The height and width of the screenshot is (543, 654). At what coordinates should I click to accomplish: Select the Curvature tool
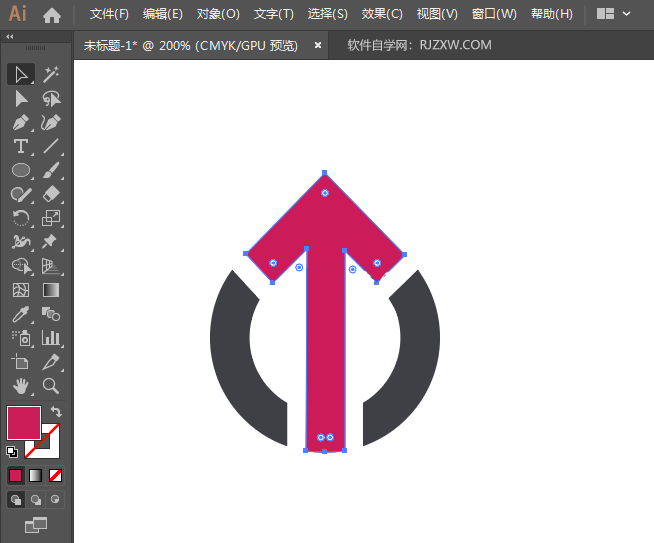[x=51, y=123]
